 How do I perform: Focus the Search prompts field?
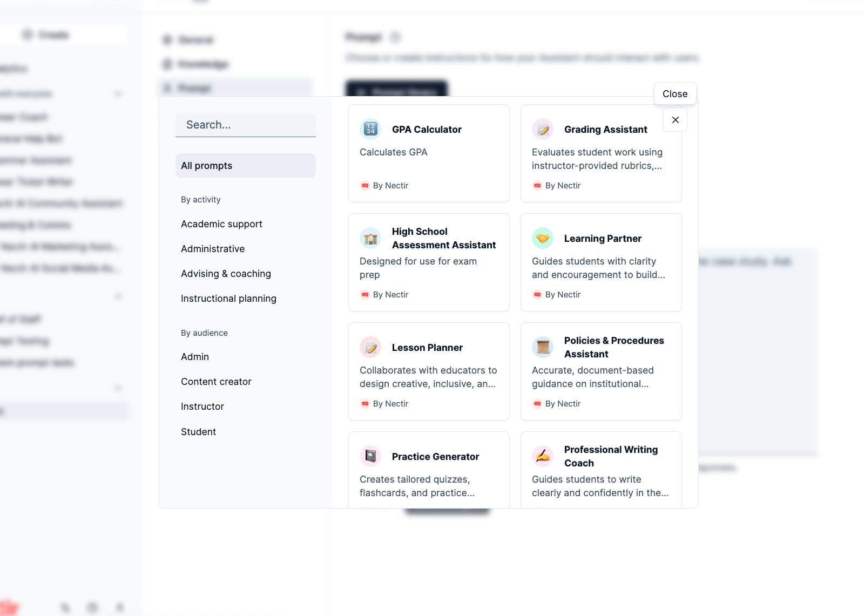(x=246, y=125)
